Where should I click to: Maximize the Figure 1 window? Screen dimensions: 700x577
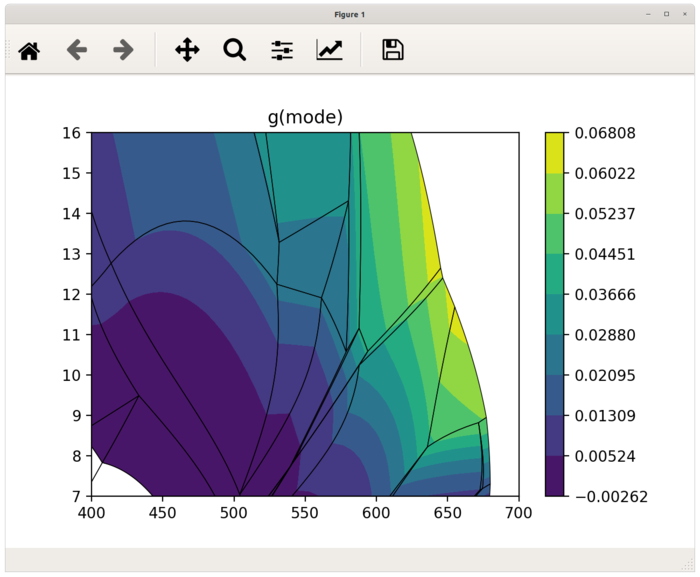667,14
